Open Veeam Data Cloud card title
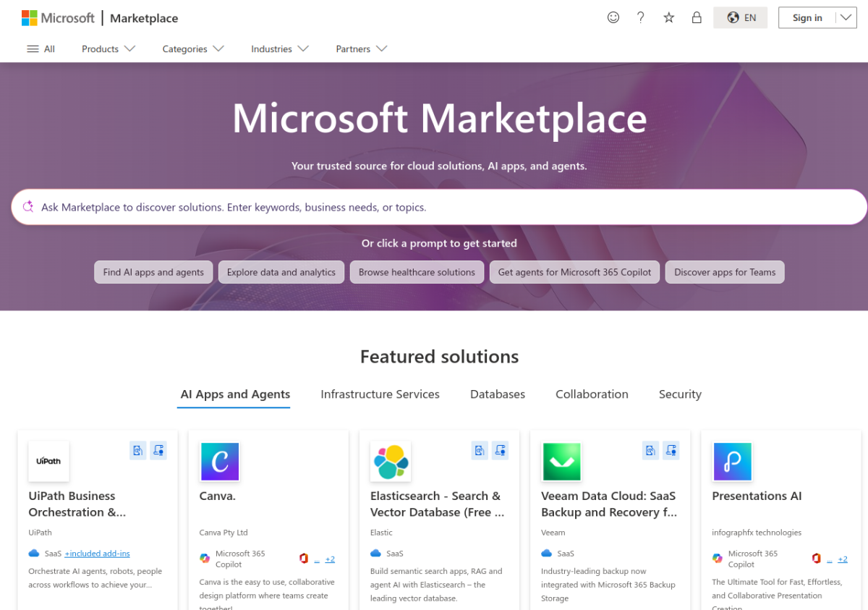Image resolution: width=868 pixels, height=610 pixels. pos(609,504)
